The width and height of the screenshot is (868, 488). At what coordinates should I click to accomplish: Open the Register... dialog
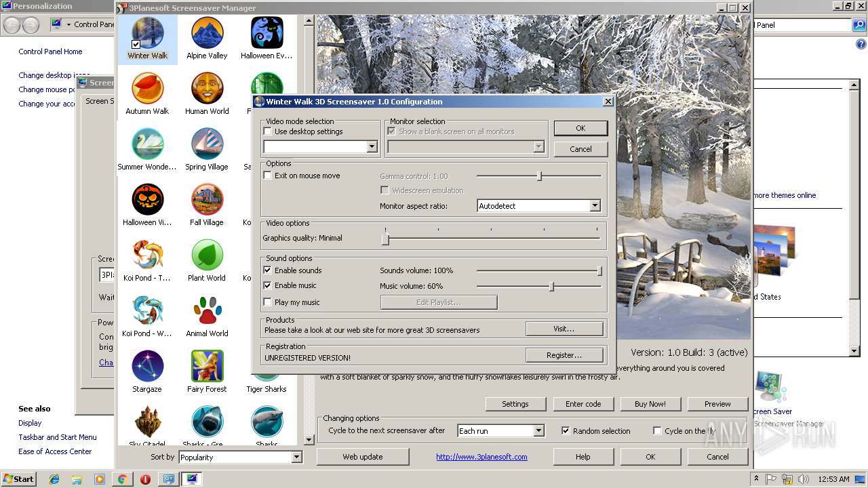[564, 355]
